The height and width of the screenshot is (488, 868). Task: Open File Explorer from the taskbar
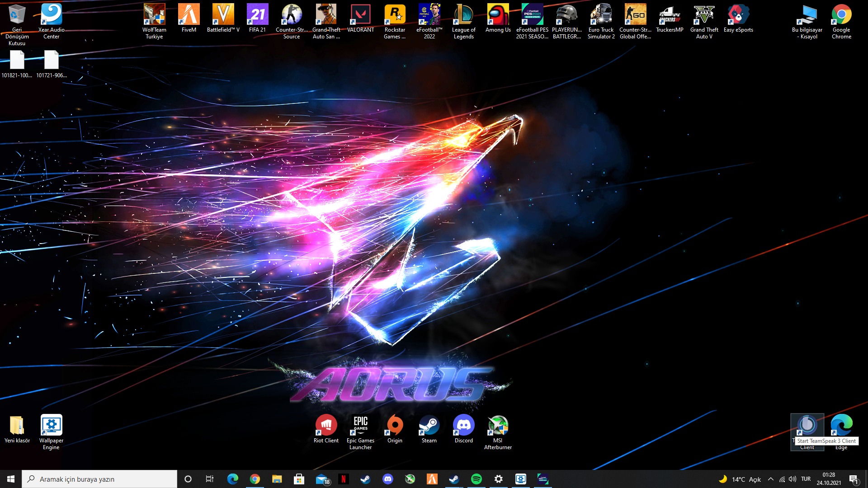point(277,479)
